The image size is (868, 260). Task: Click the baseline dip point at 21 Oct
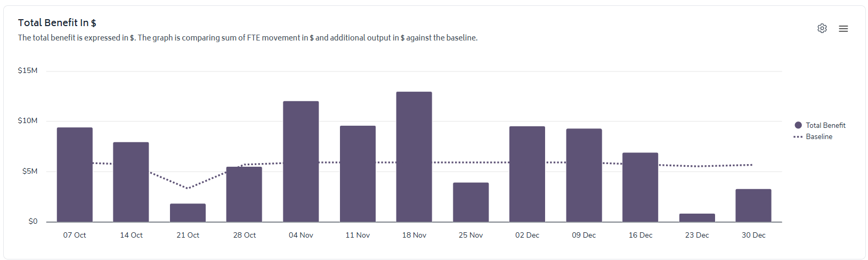click(x=188, y=188)
